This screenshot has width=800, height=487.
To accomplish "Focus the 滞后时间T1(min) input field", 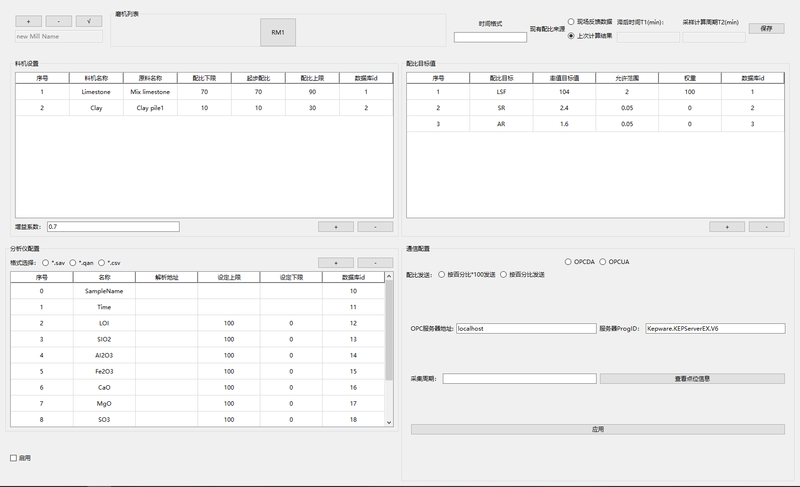I will 648,37.
